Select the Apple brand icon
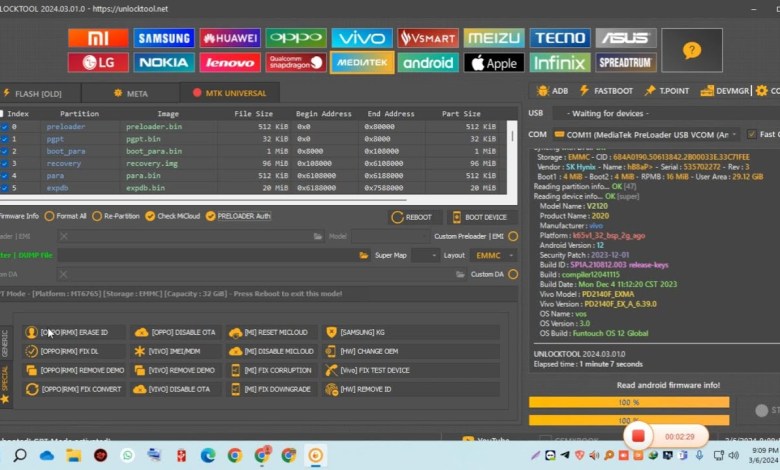 (x=493, y=63)
